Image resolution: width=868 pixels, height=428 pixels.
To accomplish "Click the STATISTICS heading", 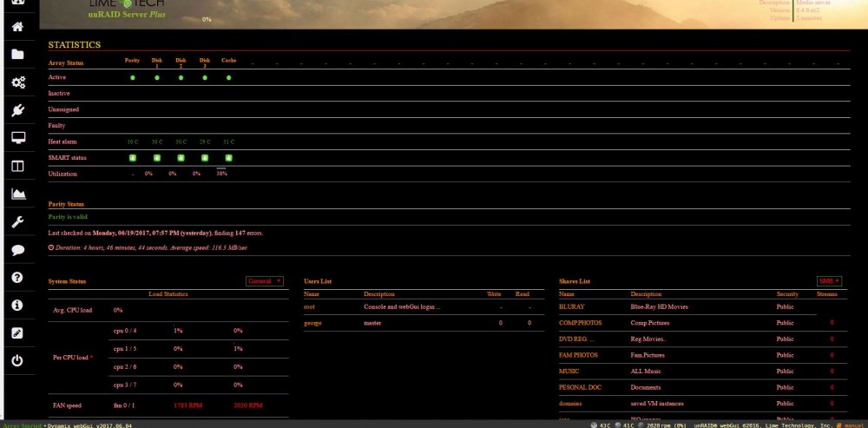I will coord(74,45).
